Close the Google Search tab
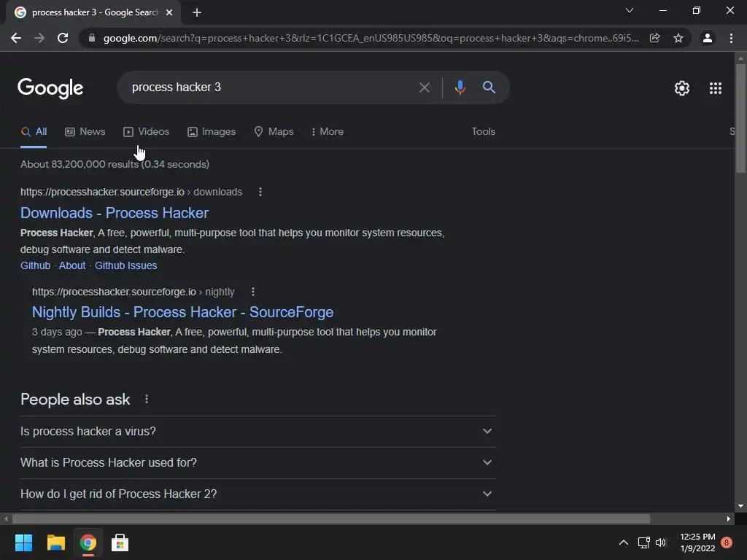This screenshot has width=747, height=560. (x=169, y=13)
